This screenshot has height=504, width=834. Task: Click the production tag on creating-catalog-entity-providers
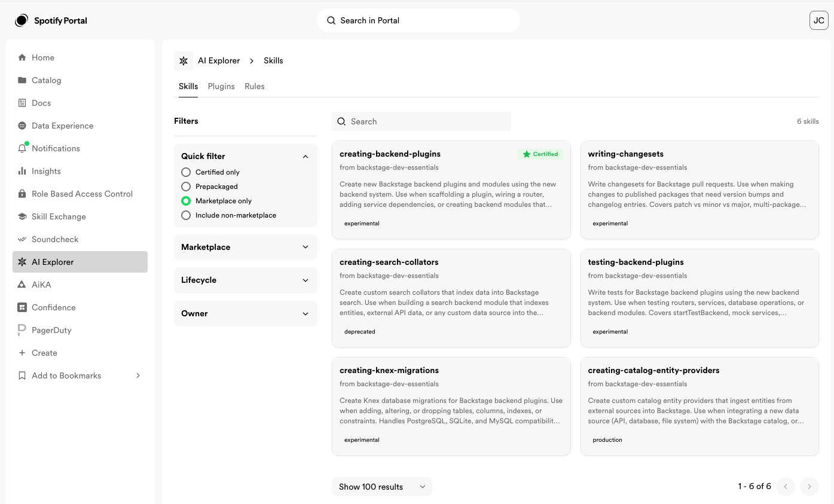[x=607, y=440]
